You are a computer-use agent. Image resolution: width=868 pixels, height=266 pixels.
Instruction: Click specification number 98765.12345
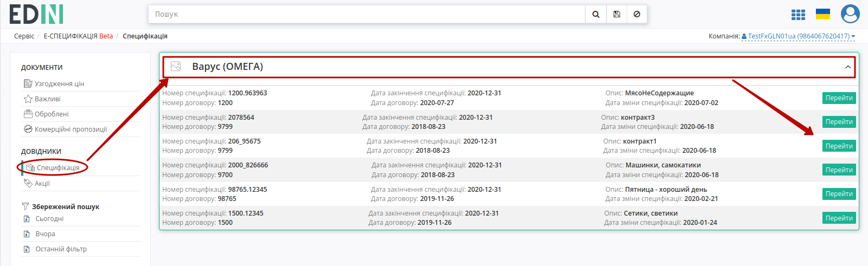247,190
